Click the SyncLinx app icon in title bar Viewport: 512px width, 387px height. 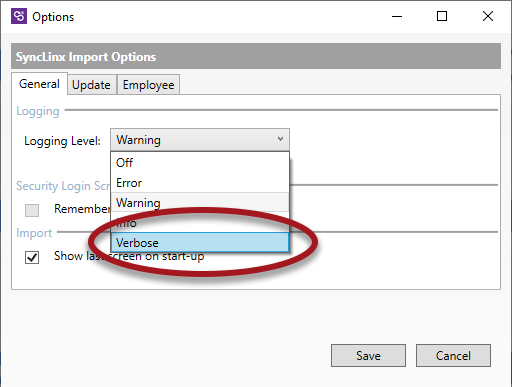(x=19, y=16)
